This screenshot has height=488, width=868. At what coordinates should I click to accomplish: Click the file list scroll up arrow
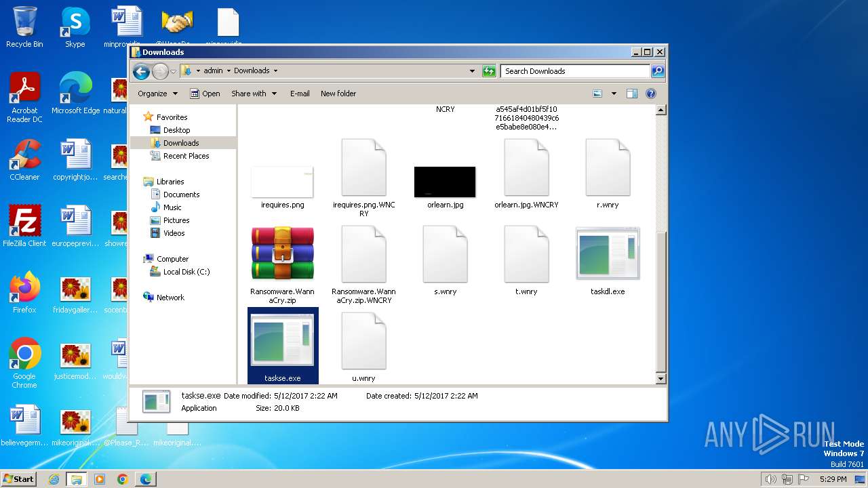(x=661, y=110)
